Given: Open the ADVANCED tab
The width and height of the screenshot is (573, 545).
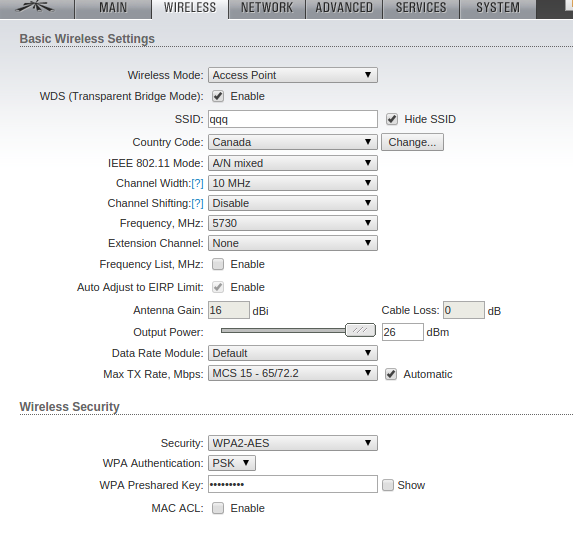Looking at the screenshot, I should coord(344,8).
